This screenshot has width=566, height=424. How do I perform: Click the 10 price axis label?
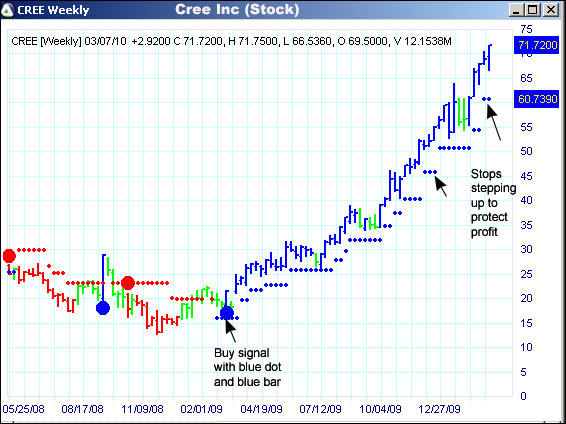coord(526,347)
